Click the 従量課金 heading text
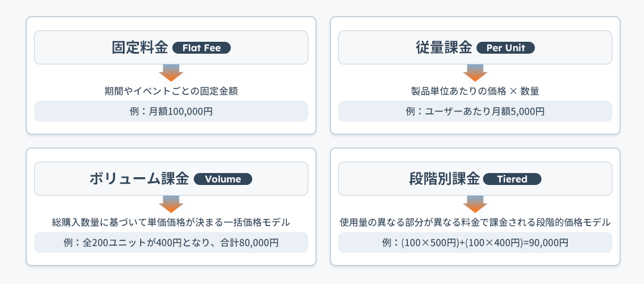Viewport: 644px width, 284px height. point(444,48)
